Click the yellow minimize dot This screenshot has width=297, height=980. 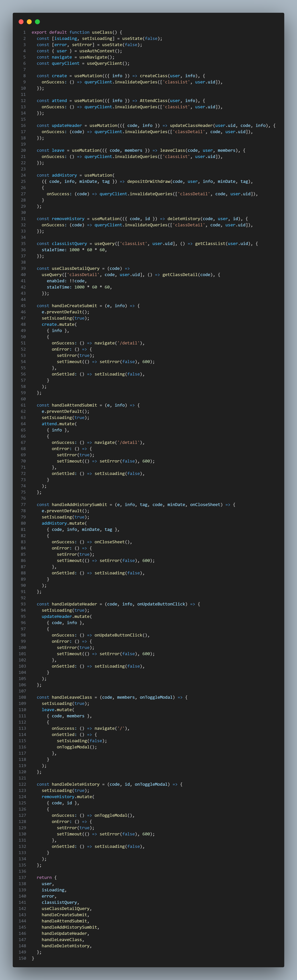pos(29,22)
